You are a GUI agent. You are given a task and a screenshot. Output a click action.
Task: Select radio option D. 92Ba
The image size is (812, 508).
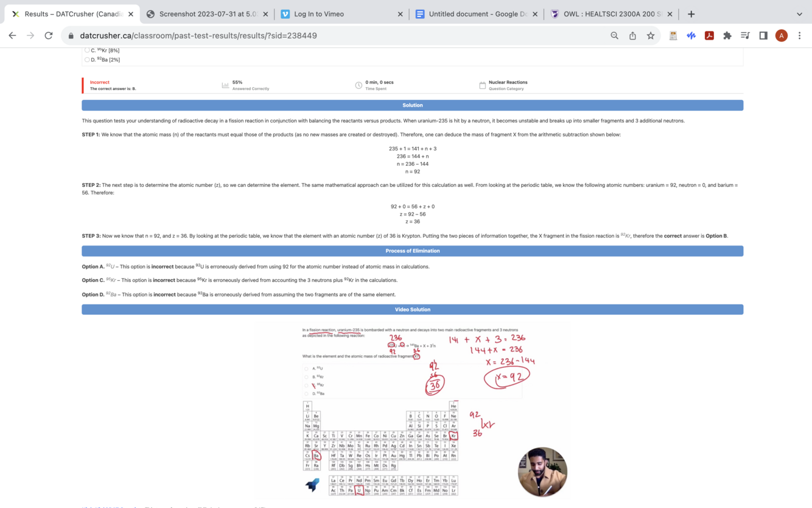pyautogui.click(x=86, y=60)
